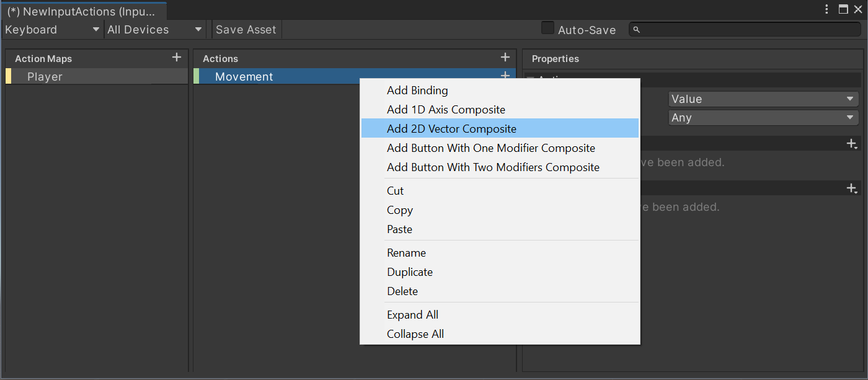868x380 pixels.
Task: Add a new Action with the Actions plus icon
Action: (x=505, y=57)
